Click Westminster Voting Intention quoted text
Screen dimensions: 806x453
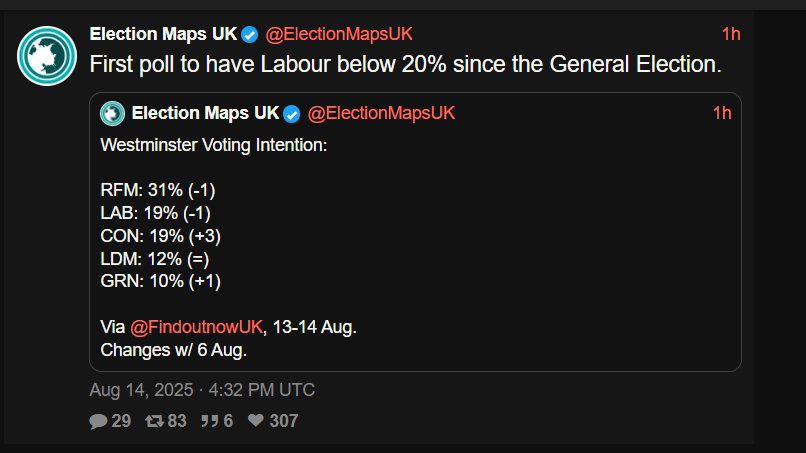(214, 145)
